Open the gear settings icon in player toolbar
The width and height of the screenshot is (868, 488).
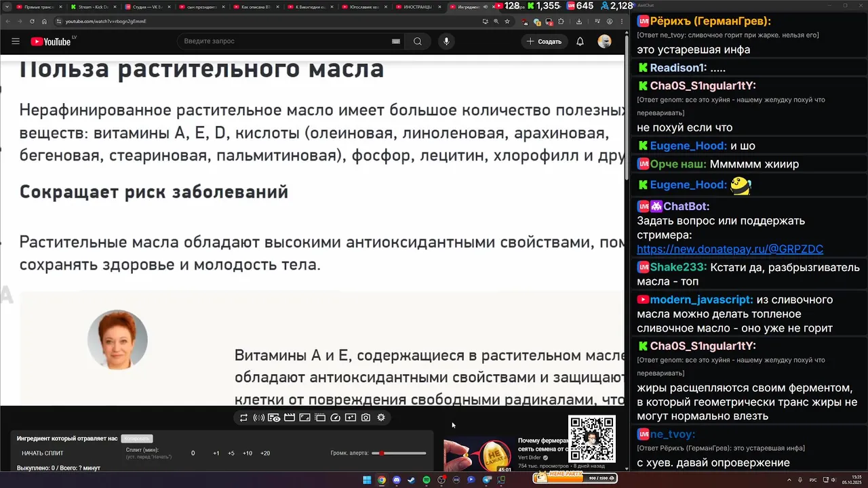click(381, 418)
